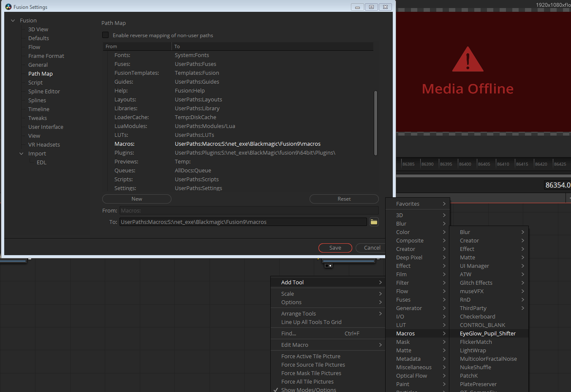Click the 86354.0 frame number field

pos(557,185)
